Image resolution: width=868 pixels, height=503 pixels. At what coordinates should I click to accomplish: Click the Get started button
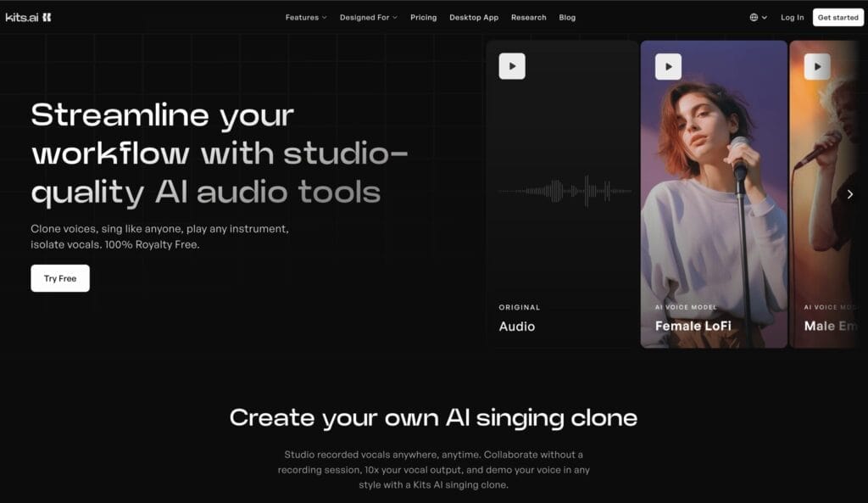837,17
